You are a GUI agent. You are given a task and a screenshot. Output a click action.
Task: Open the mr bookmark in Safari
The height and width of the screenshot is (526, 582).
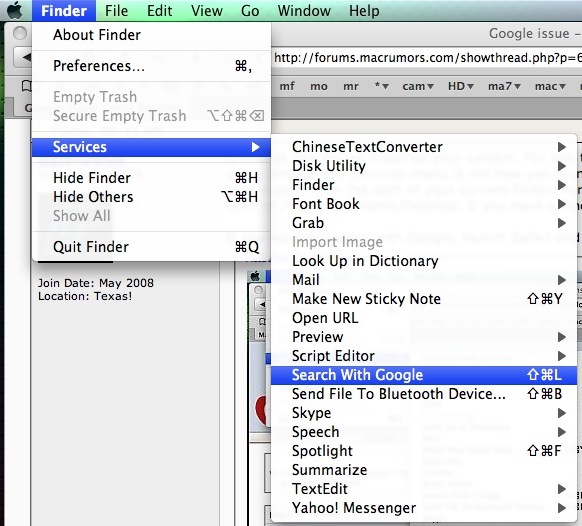point(351,86)
